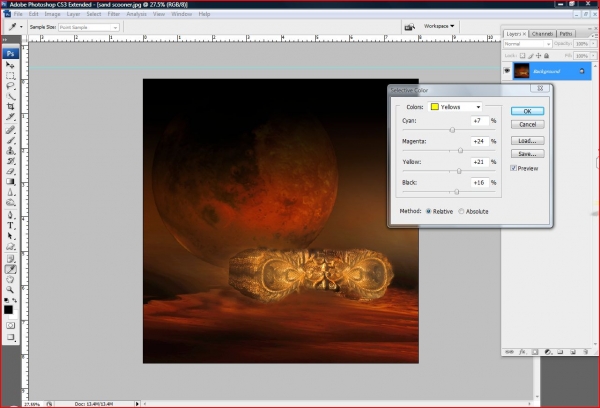This screenshot has height=408, width=600.
Task: Add a layer style via fx icon
Action: coord(522,352)
